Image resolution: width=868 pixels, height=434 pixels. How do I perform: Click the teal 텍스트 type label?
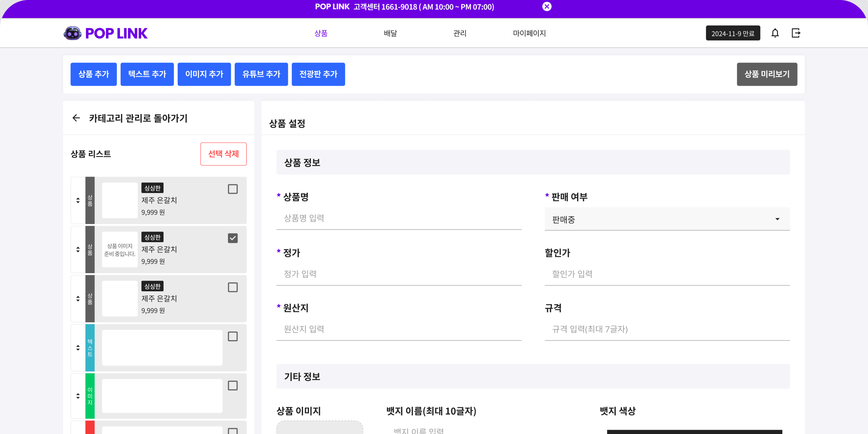[x=90, y=348]
